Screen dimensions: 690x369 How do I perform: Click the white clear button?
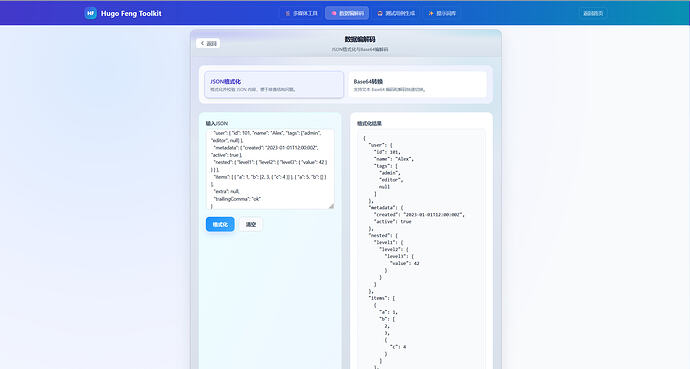(251, 224)
